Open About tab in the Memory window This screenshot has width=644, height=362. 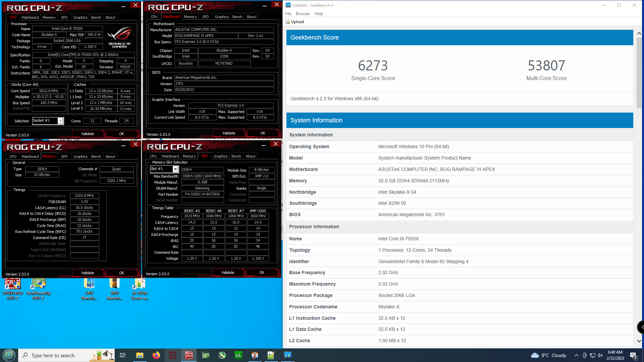tap(110, 157)
